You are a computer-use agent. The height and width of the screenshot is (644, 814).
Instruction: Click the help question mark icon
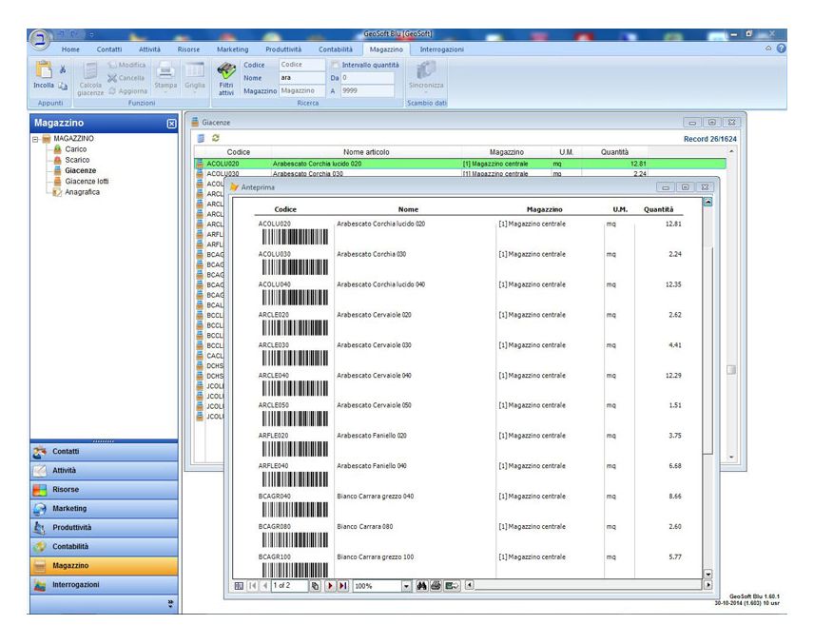782,49
